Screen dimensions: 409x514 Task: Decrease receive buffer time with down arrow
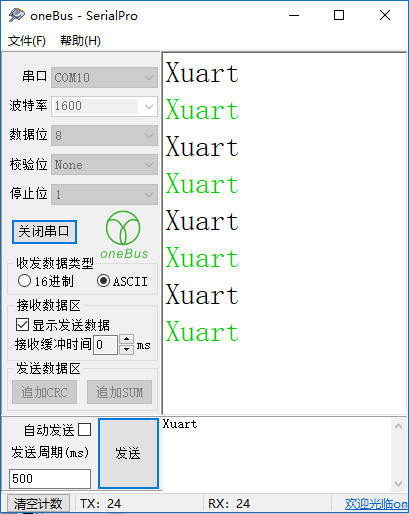pyautogui.click(x=126, y=349)
